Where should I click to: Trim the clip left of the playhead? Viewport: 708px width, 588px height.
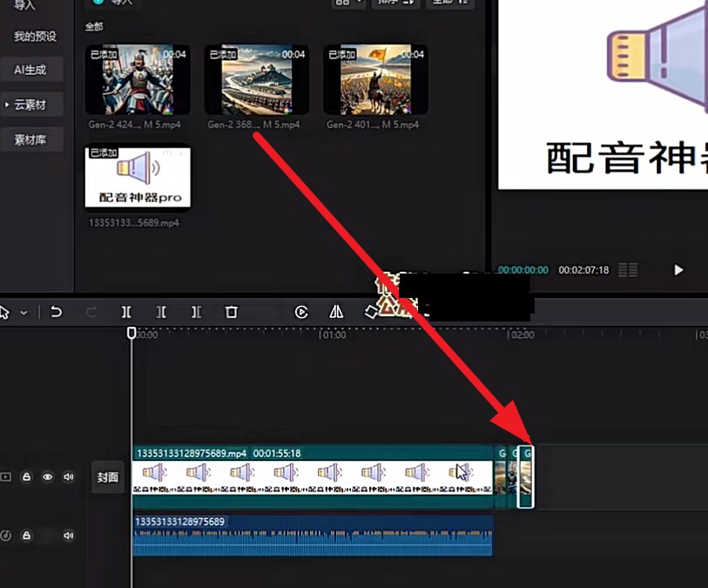[161, 312]
